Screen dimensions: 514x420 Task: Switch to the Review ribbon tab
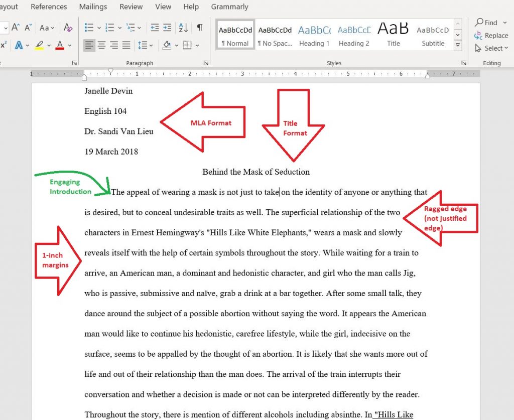point(131,7)
